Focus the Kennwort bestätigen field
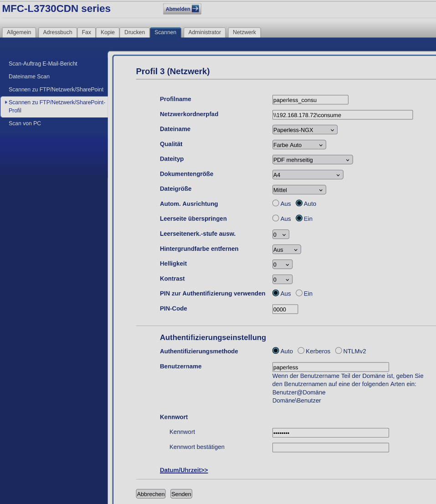 [x=330, y=448]
